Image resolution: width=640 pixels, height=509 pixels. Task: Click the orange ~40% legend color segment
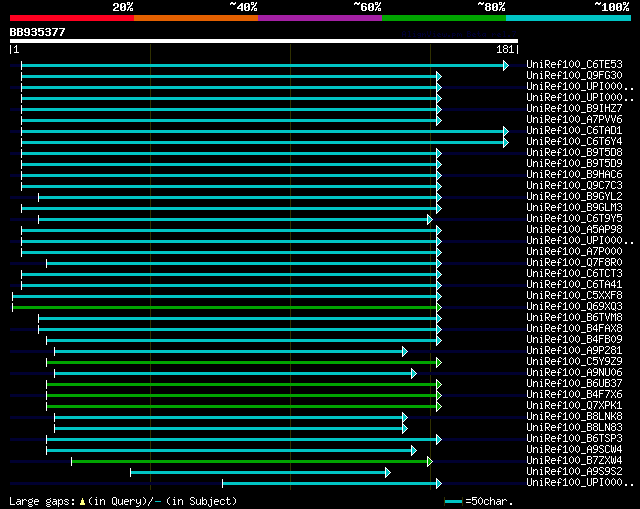click(x=196, y=18)
